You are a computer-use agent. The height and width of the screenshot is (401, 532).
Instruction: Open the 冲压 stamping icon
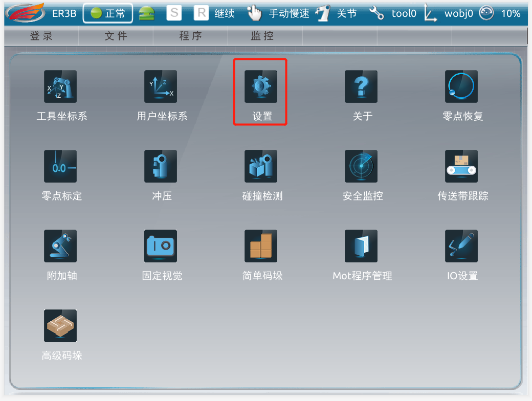tap(161, 166)
